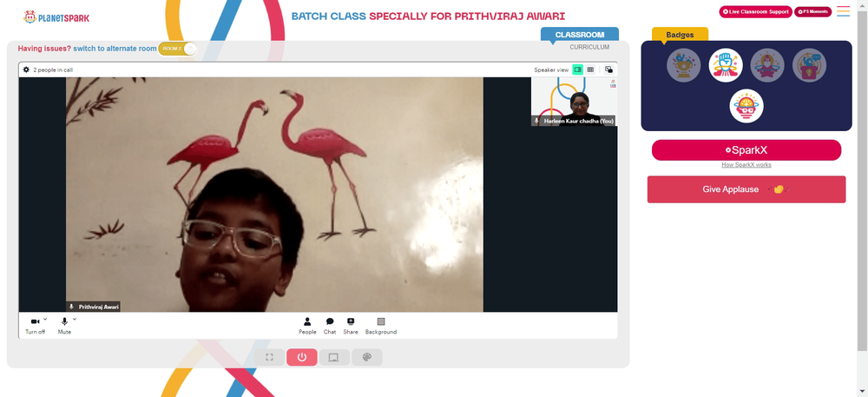868x397 pixels.
Task: Click Prithviraj Awari name label
Action: [99, 307]
